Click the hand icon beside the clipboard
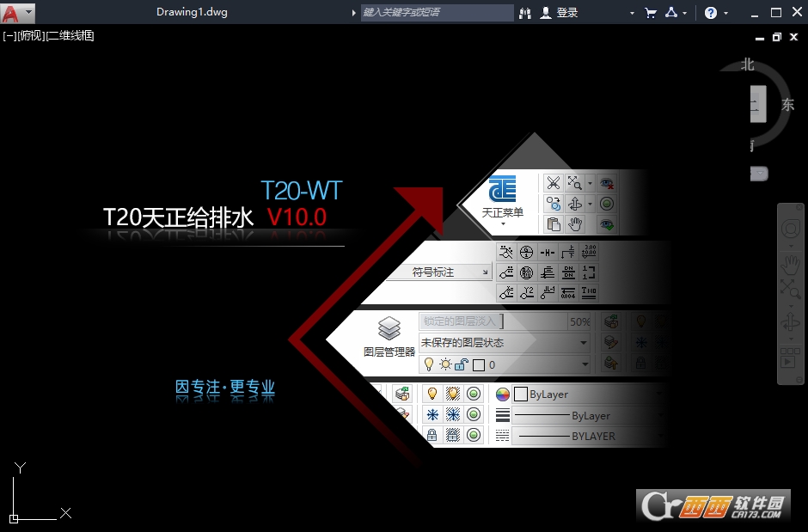Screen dimensions: 808x532 point(574,224)
